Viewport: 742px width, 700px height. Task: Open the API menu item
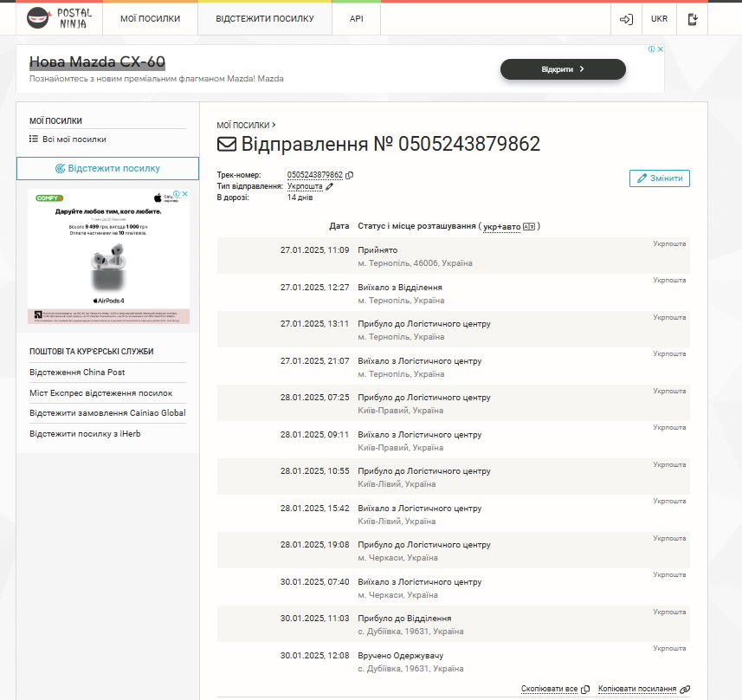pos(357,18)
